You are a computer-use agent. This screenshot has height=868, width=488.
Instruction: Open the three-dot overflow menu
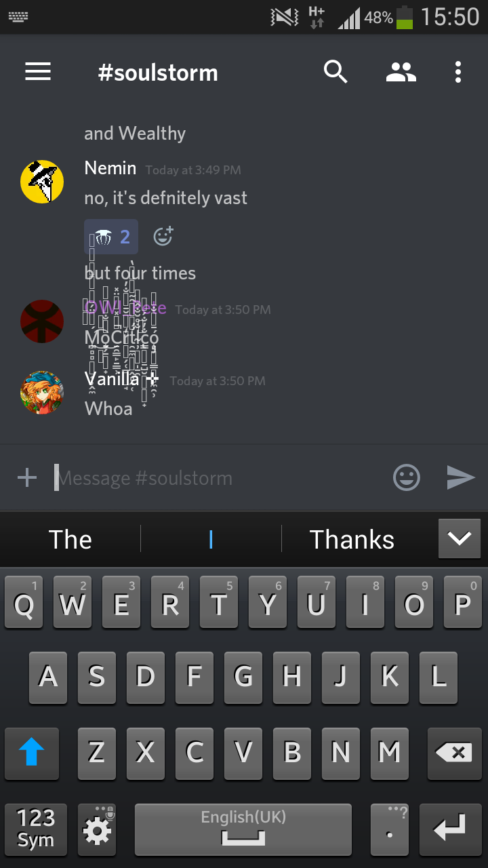458,72
